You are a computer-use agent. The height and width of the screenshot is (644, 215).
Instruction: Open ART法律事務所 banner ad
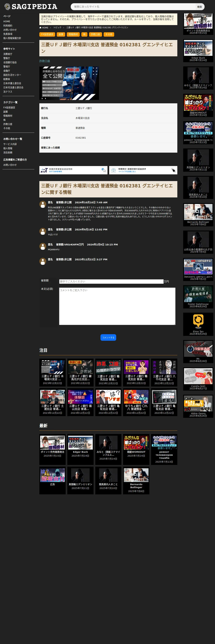click(x=73, y=170)
